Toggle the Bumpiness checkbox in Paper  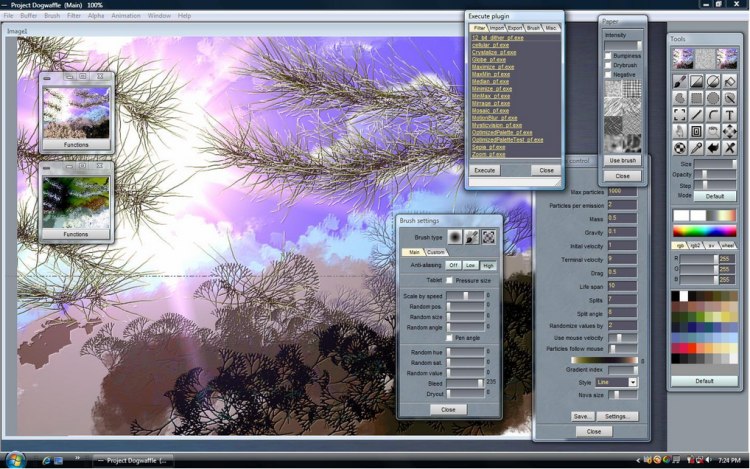[x=608, y=56]
